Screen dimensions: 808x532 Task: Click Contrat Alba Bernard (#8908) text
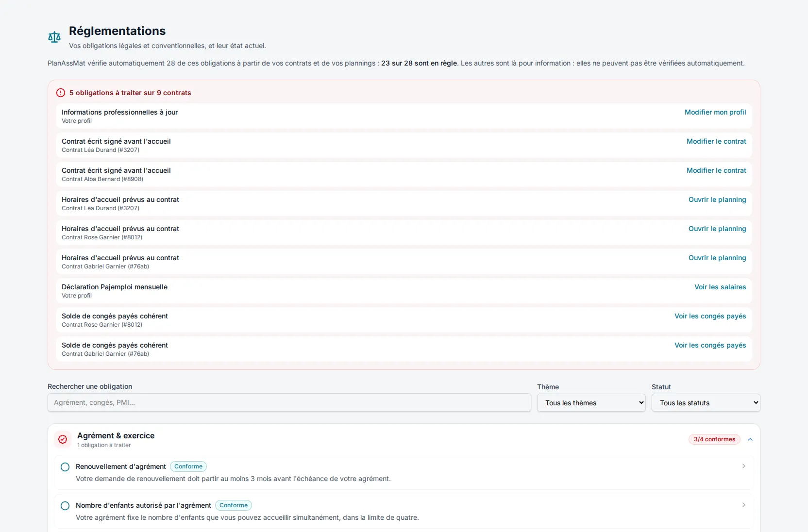[x=102, y=179]
